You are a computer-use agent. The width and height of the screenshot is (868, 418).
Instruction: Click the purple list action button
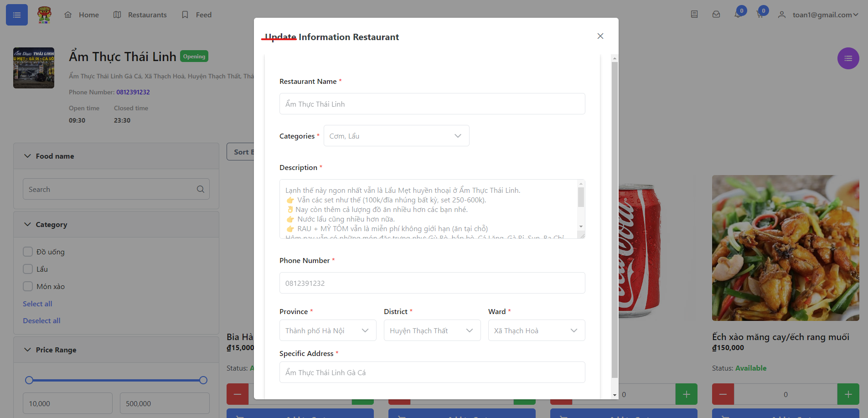[848, 58]
